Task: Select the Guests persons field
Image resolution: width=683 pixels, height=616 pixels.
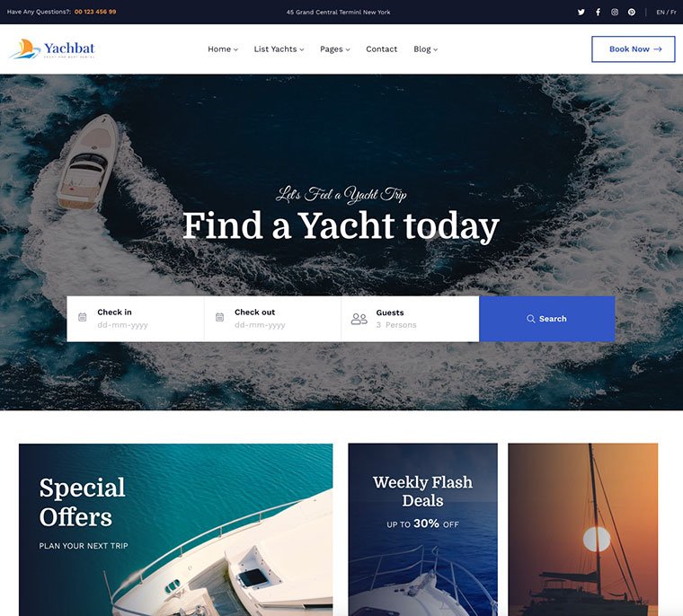Action: click(411, 319)
